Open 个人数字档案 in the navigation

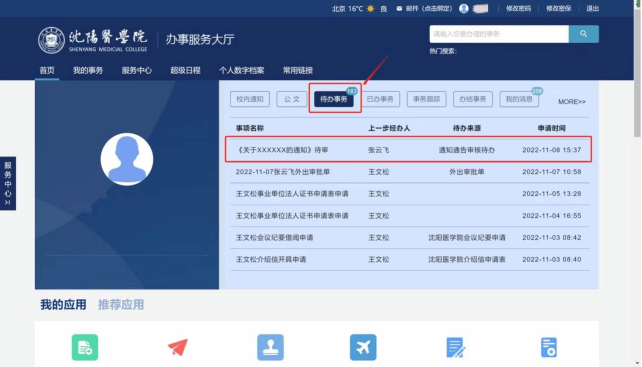242,70
